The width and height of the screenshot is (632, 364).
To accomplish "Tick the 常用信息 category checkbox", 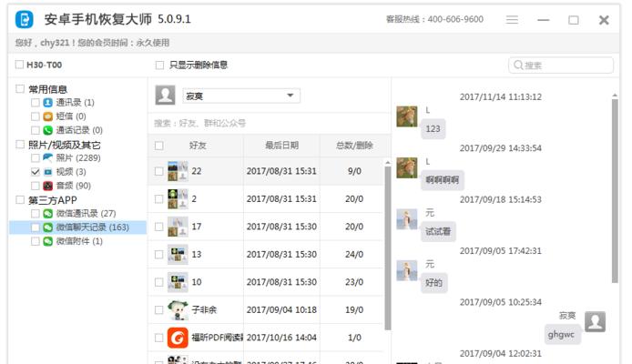I will point(20,88).
